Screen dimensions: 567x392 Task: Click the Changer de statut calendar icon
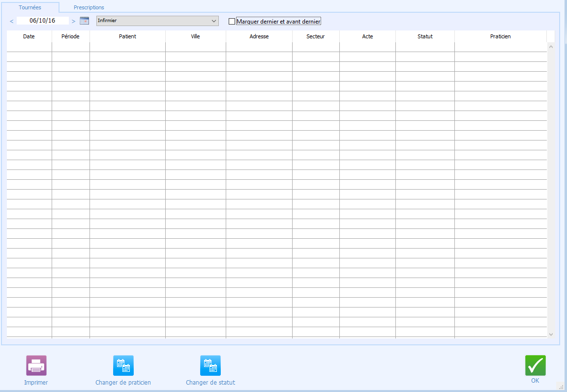pyautogui.click(x=210, y=365)
